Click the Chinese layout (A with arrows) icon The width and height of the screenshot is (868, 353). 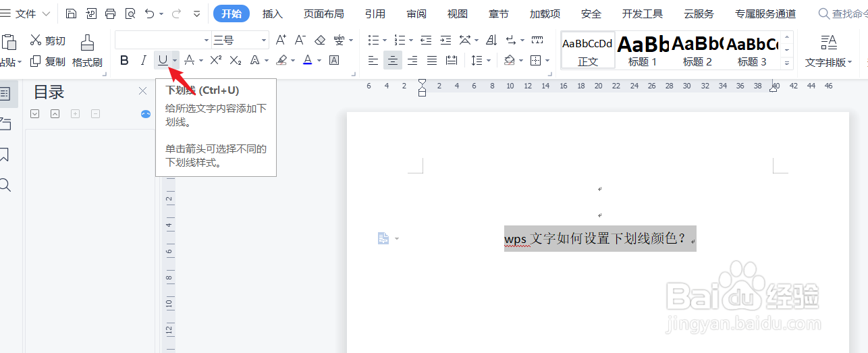(x=465, y=40)
